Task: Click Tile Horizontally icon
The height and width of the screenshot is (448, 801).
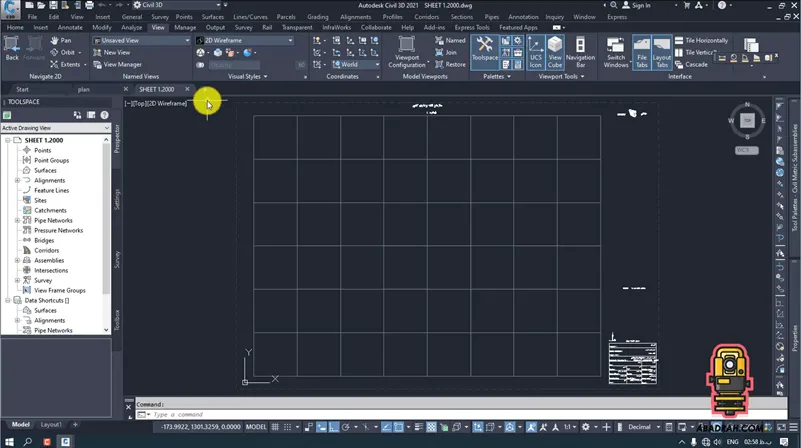Action: tap(678, 40)
